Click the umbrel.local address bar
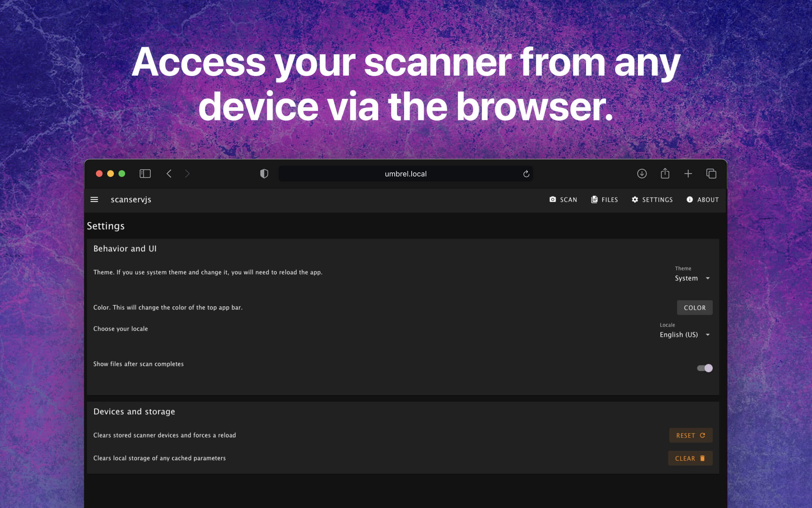 405,173
